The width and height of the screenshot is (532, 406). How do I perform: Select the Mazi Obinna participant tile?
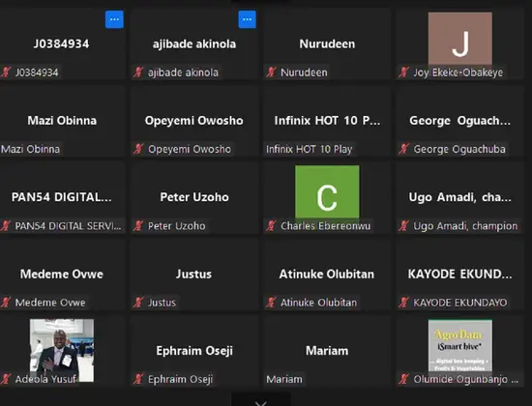click(62, 121)
